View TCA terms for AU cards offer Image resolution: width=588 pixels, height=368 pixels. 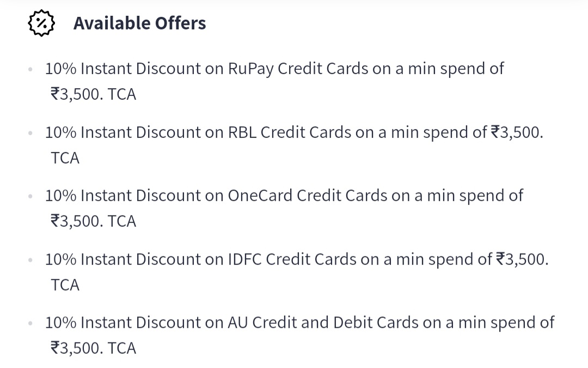point(121,348)
